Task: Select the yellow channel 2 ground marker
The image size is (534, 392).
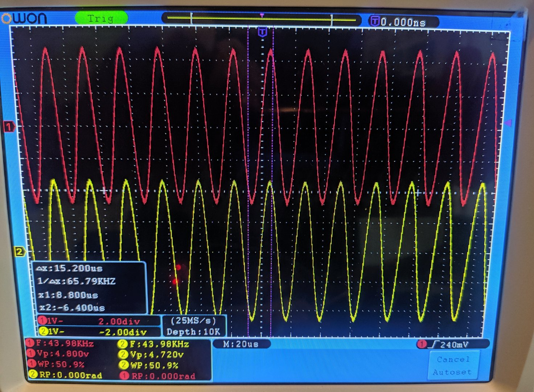Action: tap(19, 252)
